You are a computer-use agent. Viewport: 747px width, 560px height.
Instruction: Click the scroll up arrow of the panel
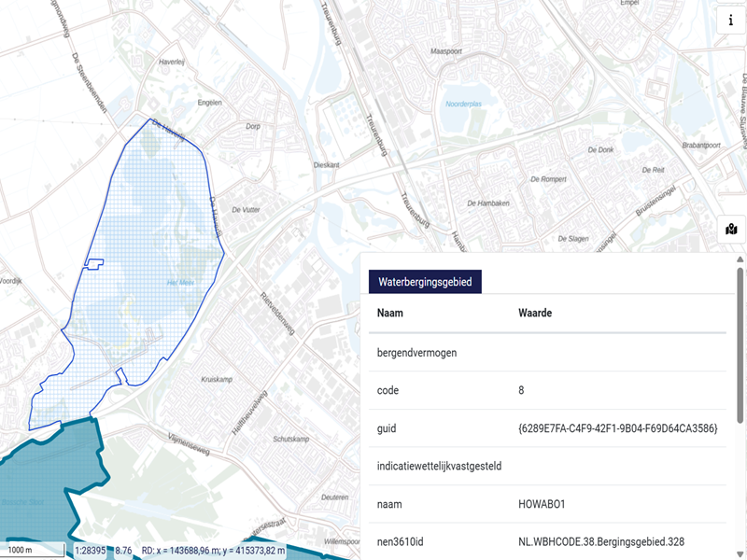(x=740, y=259)
